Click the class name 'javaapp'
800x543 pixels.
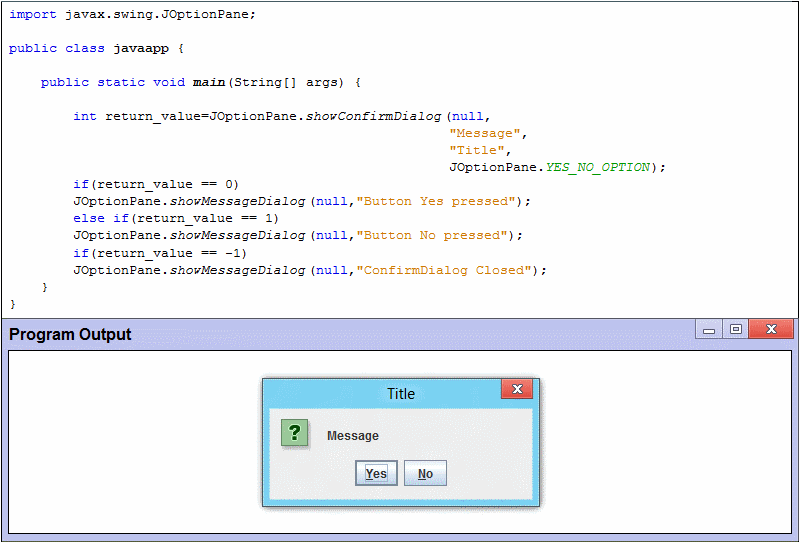point(141,48)
